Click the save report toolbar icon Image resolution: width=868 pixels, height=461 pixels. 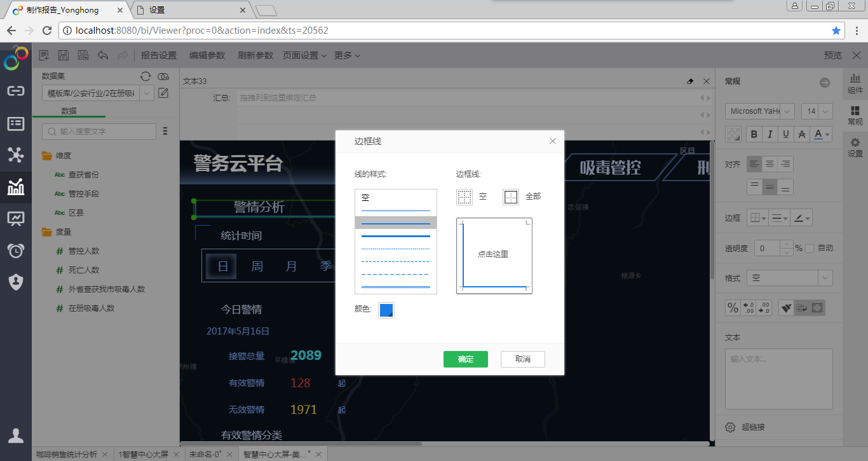[x=64, y=55]
